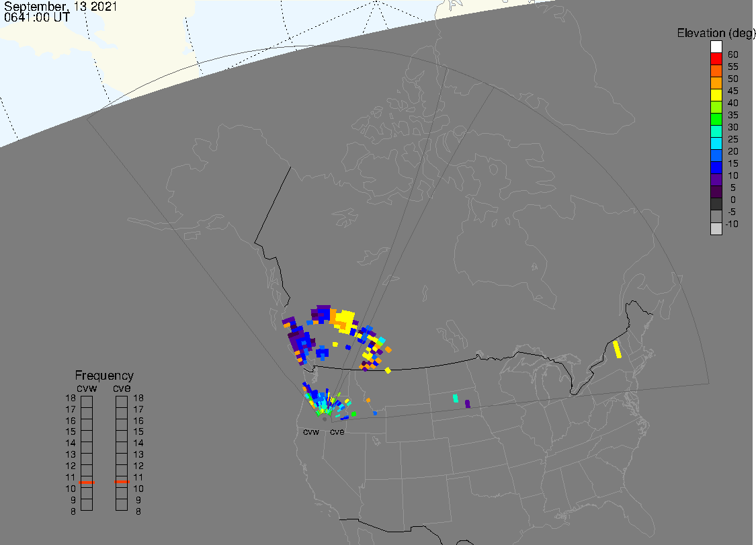Click the '14' label left of the cvw bar
Screen dimensions: 756x545
tap(71, 443)
